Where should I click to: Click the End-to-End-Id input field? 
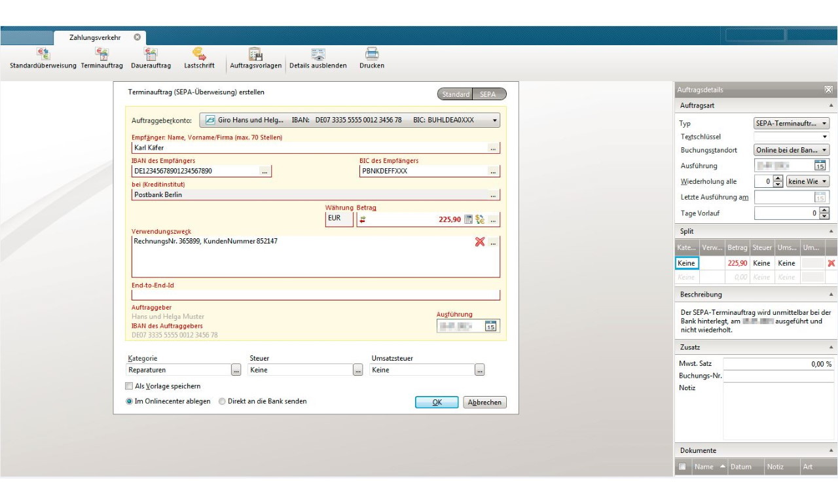tap(316, 295)
